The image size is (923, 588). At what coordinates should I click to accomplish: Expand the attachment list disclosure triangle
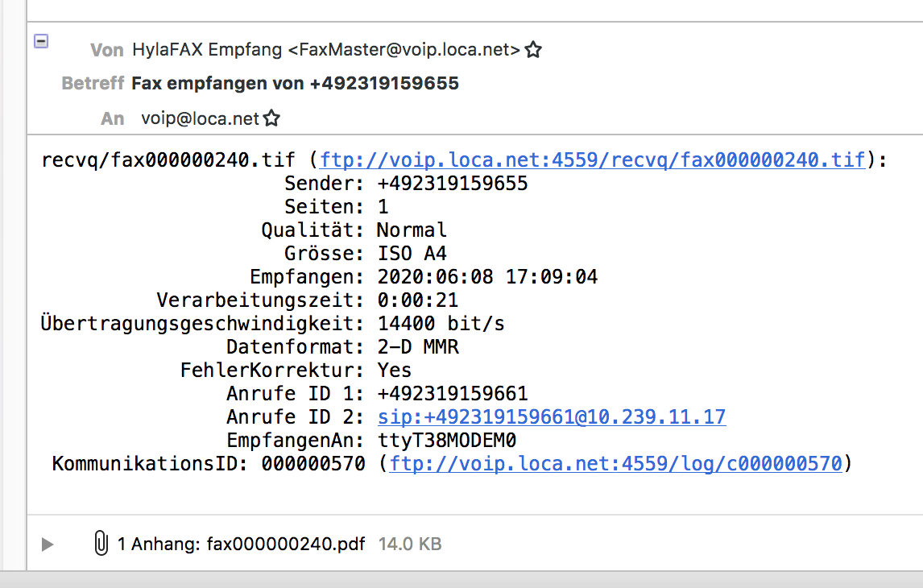tap(48, 545)
